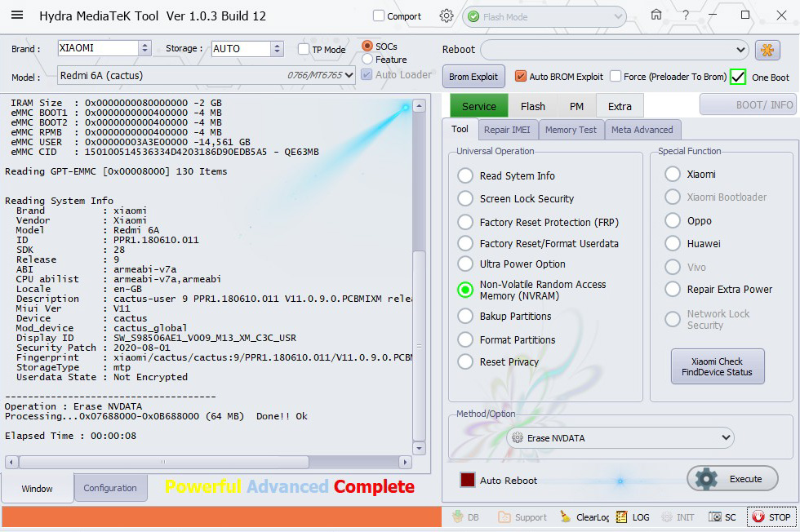This screenshot has height=532, width=800.
Task: Click the log's horizontal scrollbar
Action: point(208,462)
